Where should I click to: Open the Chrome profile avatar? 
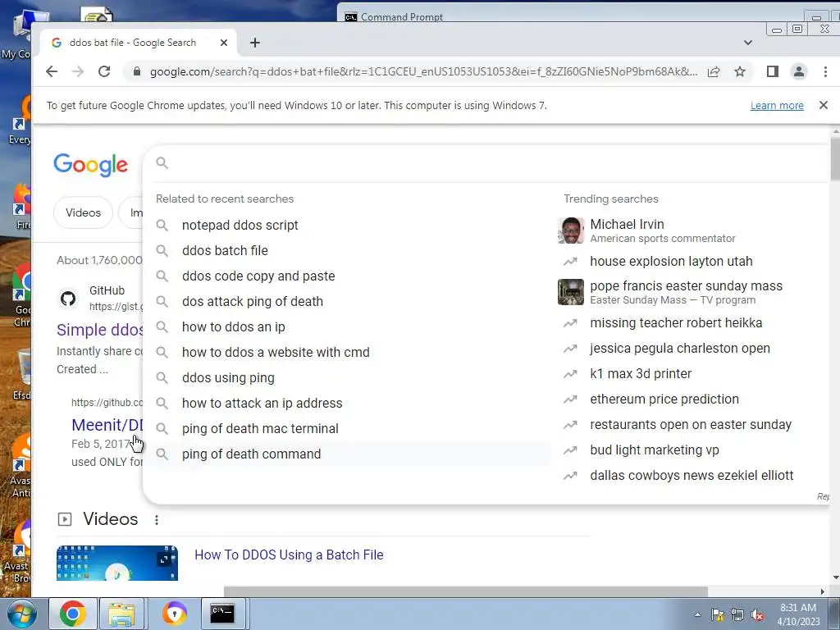click(799, 71)
